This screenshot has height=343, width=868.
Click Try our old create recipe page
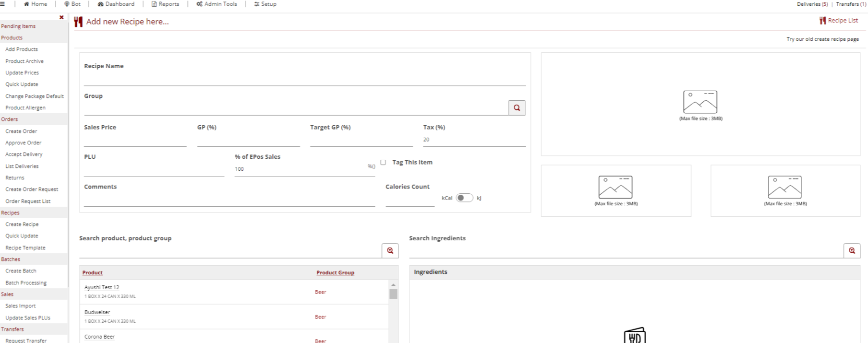coord(822,39)
